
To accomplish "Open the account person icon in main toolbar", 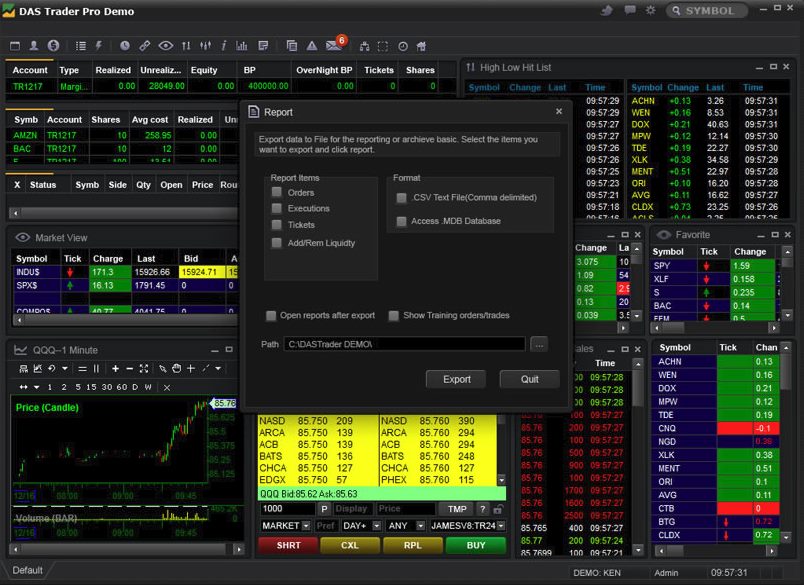I will click(34, 46).
